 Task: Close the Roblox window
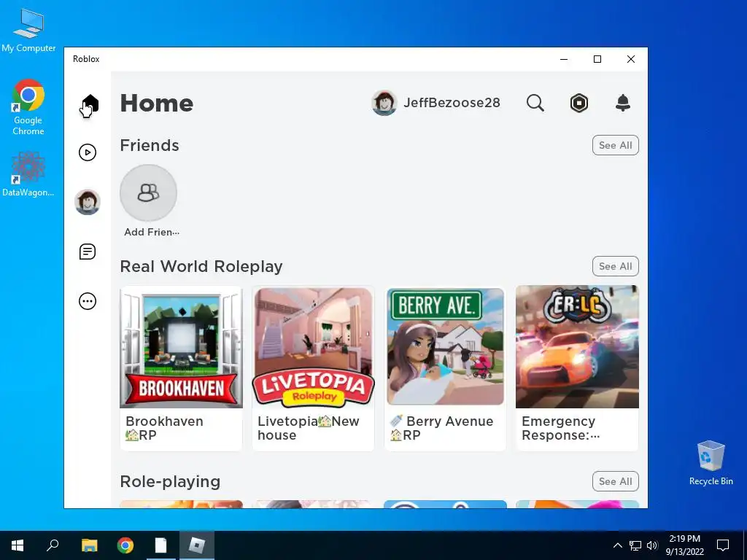[631, 59]
